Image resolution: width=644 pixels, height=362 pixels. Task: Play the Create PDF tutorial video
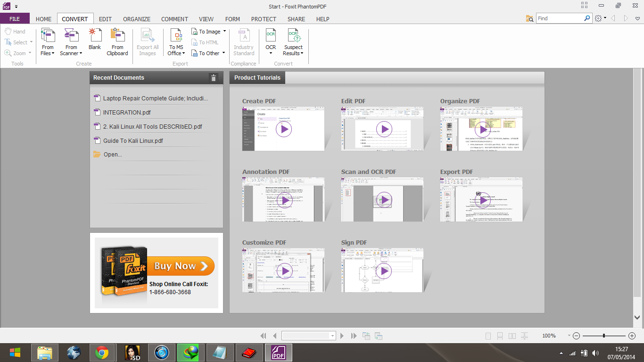click(x=284, y=129)
